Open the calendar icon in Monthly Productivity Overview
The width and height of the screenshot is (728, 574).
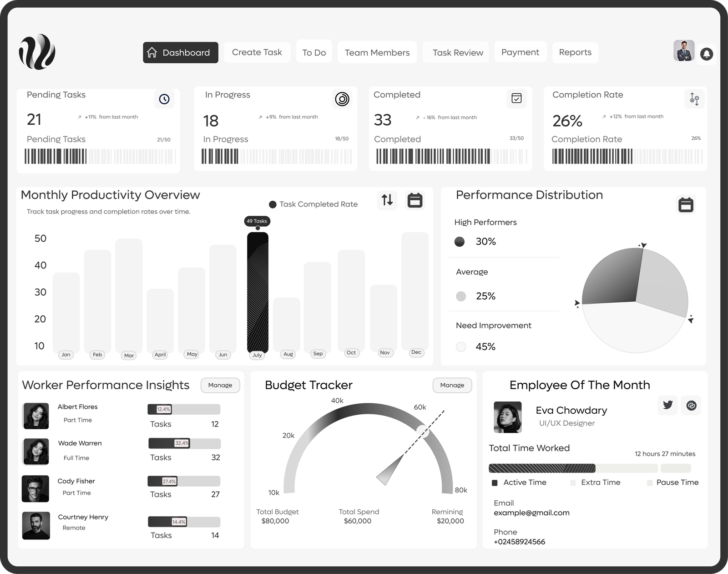click(415, 200)
